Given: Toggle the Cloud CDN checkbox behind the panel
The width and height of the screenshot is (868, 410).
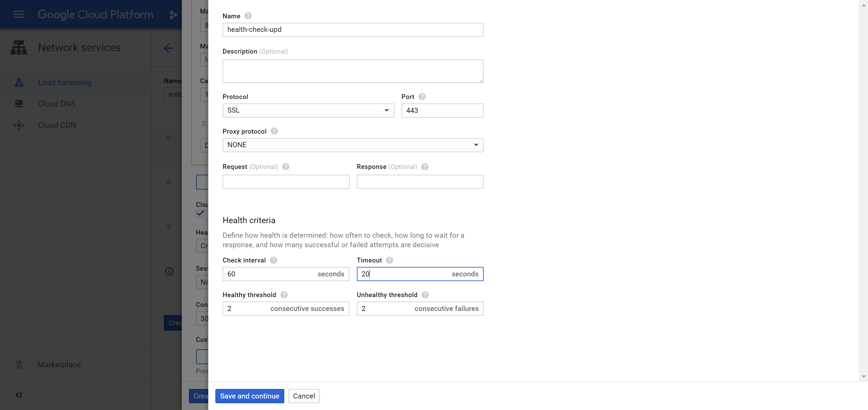Looking at the screenshot, I should pyautogui.click(x=200, y=213).
